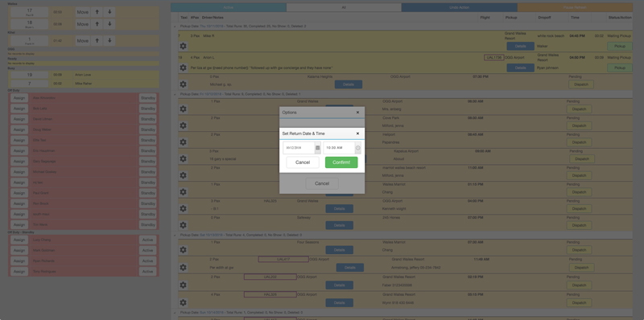Open gear options for Michael g. sp. row
The image size is (644, 320).
pyautogui.click(x=184, y=84)
